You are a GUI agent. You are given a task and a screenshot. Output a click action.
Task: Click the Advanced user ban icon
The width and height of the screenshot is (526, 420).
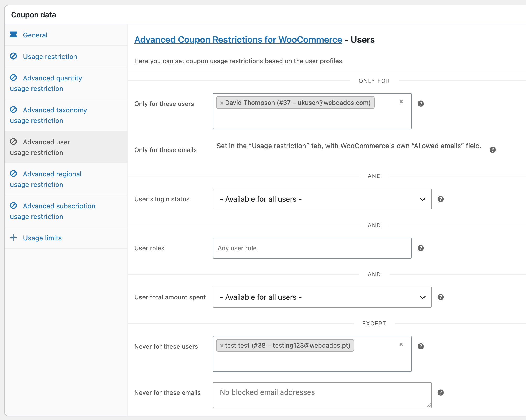coord(13,142)
